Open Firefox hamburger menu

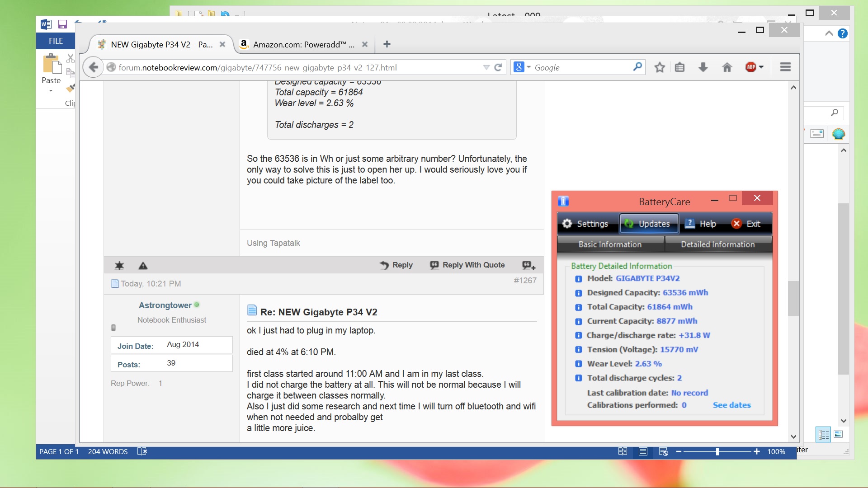pyautogui.click(x=785, y=67)
